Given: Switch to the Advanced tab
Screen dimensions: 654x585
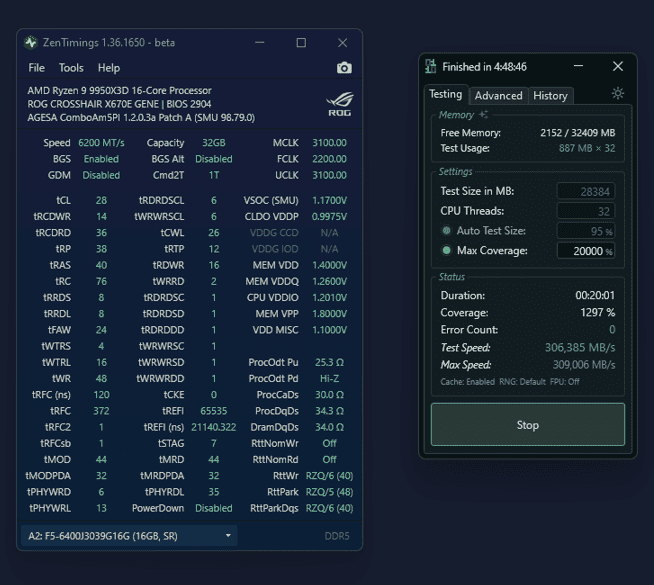Looking at the screenshot, I should tap(498, 95).
